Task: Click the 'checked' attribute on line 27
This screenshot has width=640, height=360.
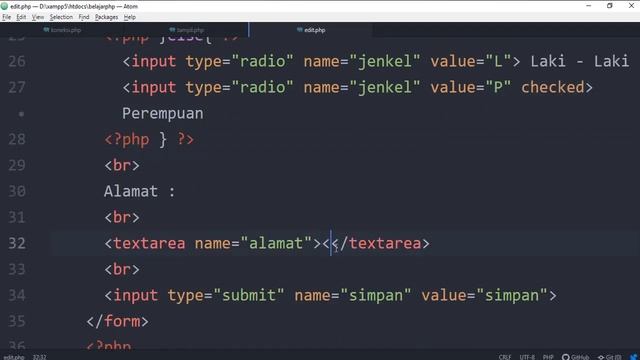Action: (x=553, y=87)
